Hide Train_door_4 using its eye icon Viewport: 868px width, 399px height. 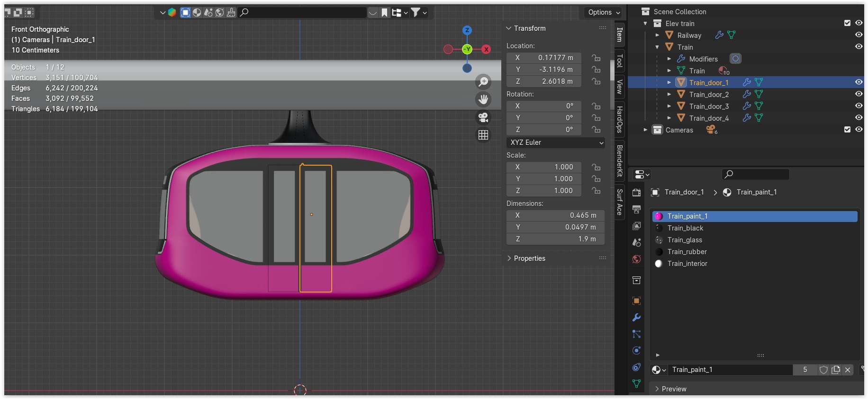(859, 118)
